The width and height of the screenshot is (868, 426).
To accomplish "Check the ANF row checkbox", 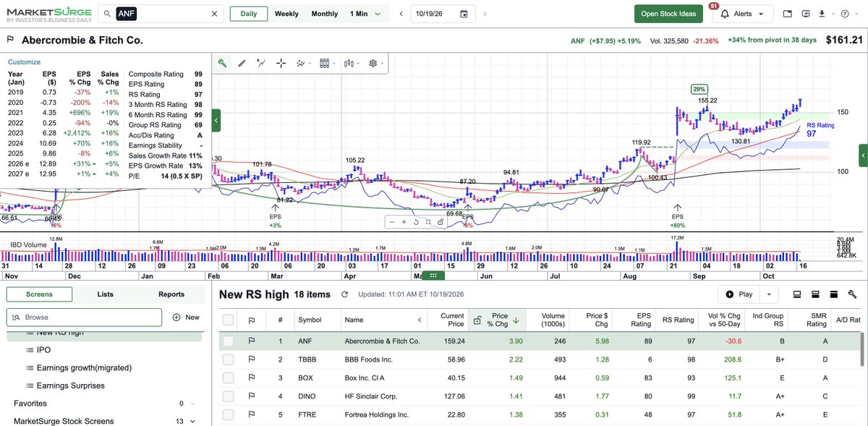I will [229, 341].
